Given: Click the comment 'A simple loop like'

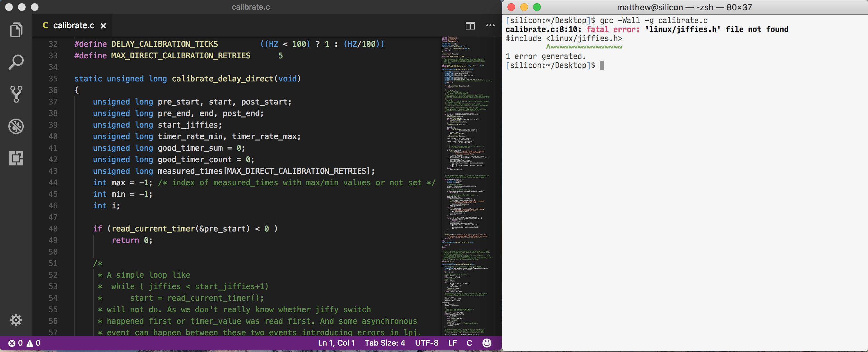Looking at the screenshot, I should point(148,275).
